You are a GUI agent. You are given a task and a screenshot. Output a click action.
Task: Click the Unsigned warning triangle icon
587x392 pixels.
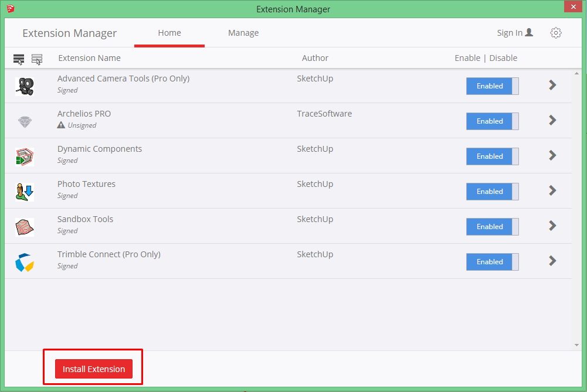coord(61,125)
